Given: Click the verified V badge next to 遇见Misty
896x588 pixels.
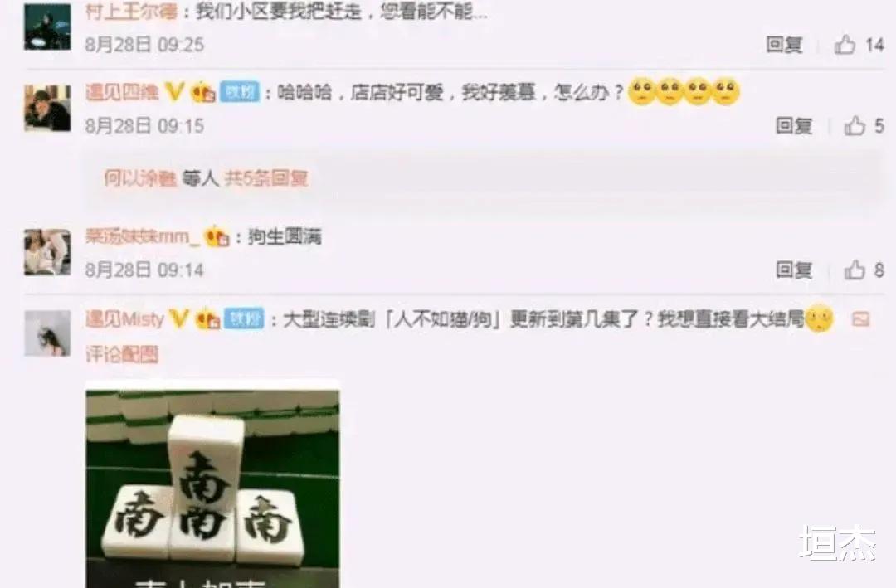Looking at the screenshot, I should 179,318.
